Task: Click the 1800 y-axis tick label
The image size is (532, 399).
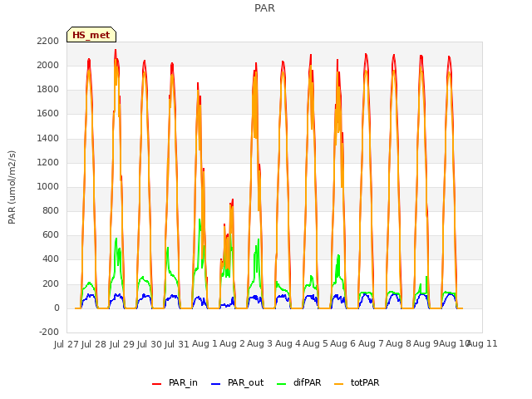Action: tap(48, 90)
